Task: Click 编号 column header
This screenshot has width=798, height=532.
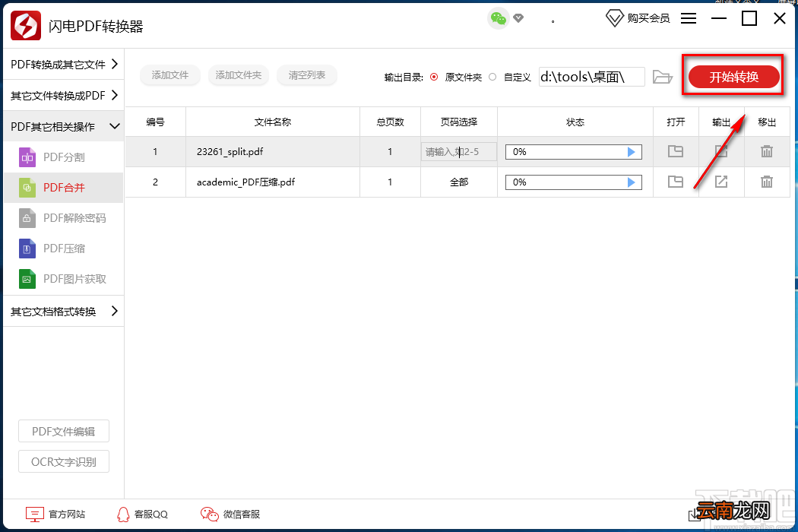Action: tap(155, 122)
